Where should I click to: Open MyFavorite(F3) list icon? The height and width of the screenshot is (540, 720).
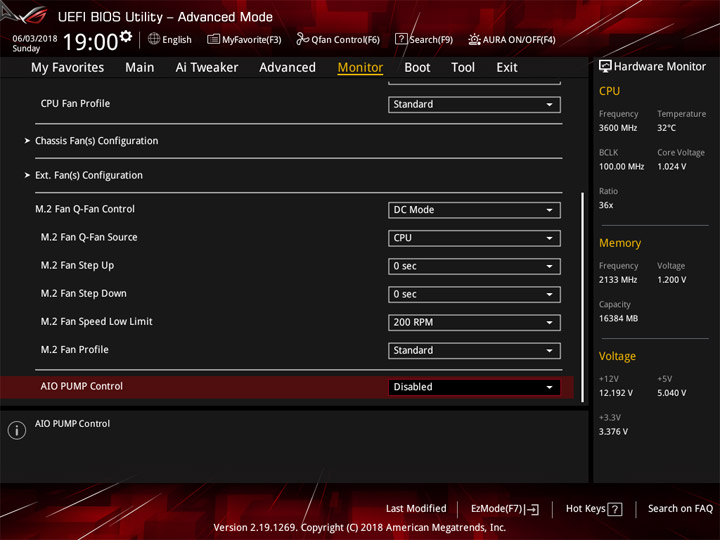pyautogui.click(x=213, y=39)
